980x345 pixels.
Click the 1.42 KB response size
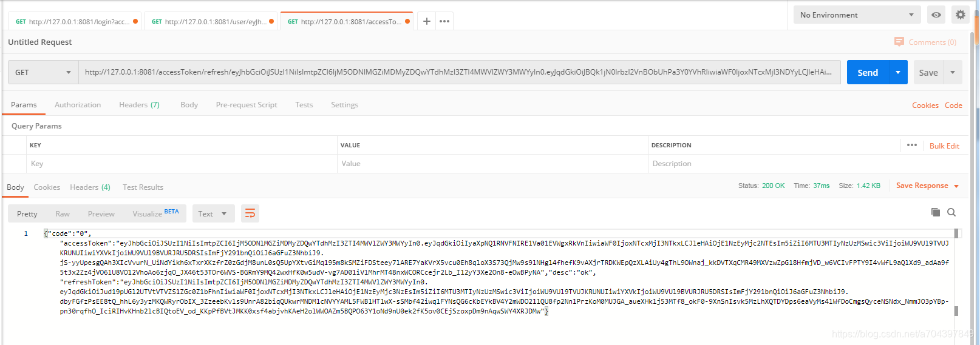coord(868,186)
